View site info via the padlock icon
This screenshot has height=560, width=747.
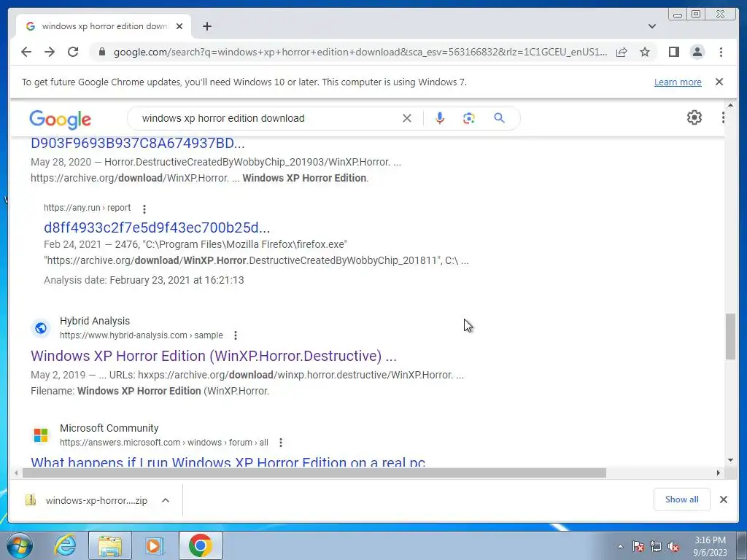click(101, 52)
